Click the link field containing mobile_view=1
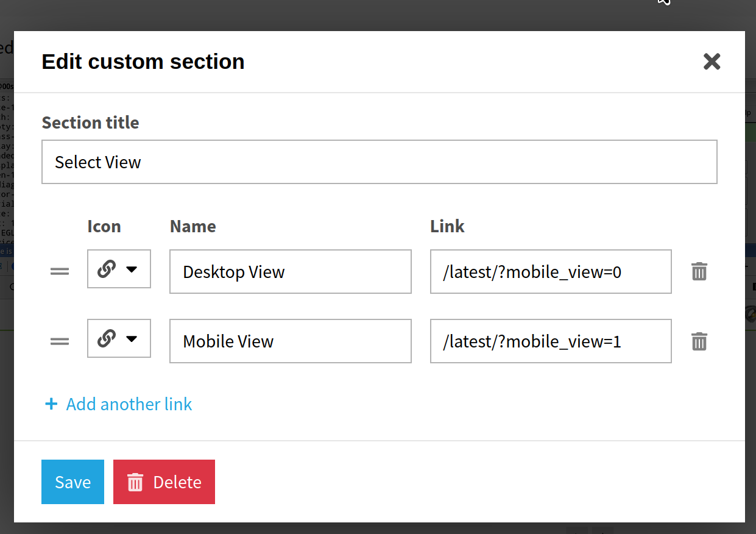The image size is (756, 534). (x=551, y=341)
